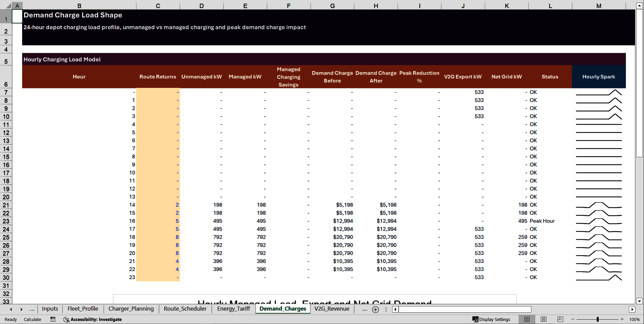Click the Peak Reduction % header cell

(419, 77)
